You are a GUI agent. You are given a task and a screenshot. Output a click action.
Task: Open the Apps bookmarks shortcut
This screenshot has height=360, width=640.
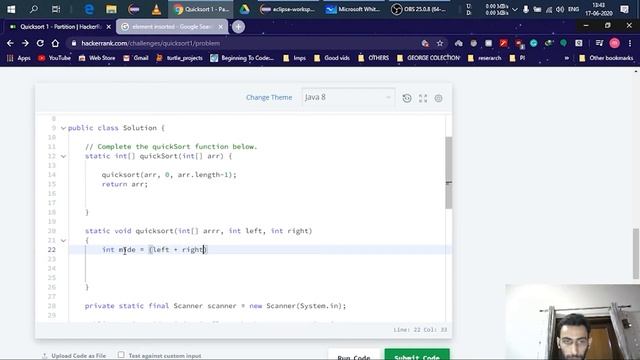point(19,58)
